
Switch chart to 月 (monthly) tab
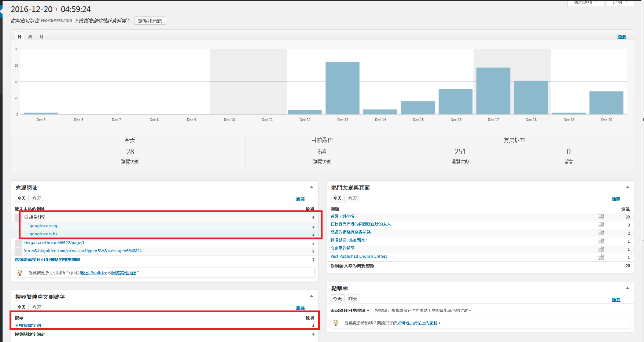41,37
